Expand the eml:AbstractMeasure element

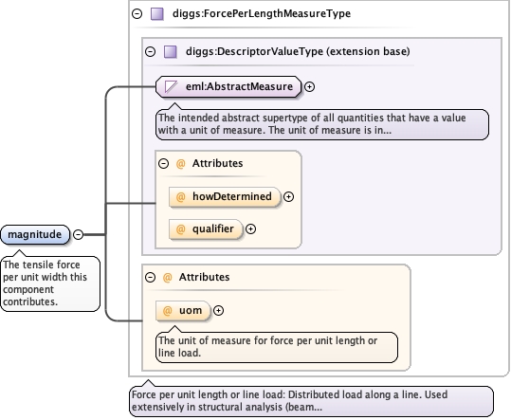point(309,86)
